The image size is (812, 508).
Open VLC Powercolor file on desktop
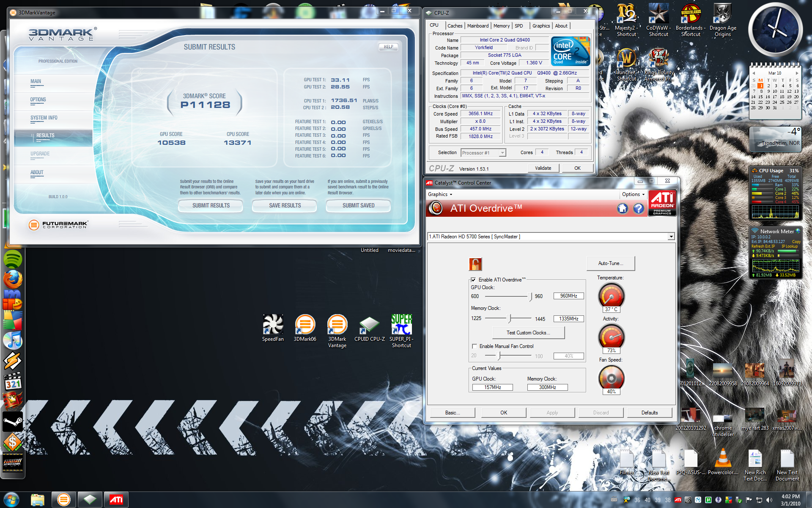tap(723, 461)
